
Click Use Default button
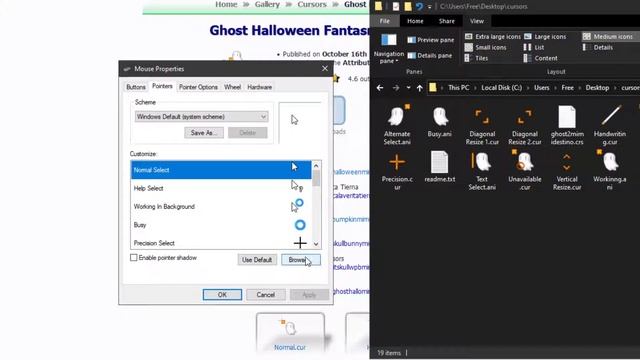tap(257, 260)
